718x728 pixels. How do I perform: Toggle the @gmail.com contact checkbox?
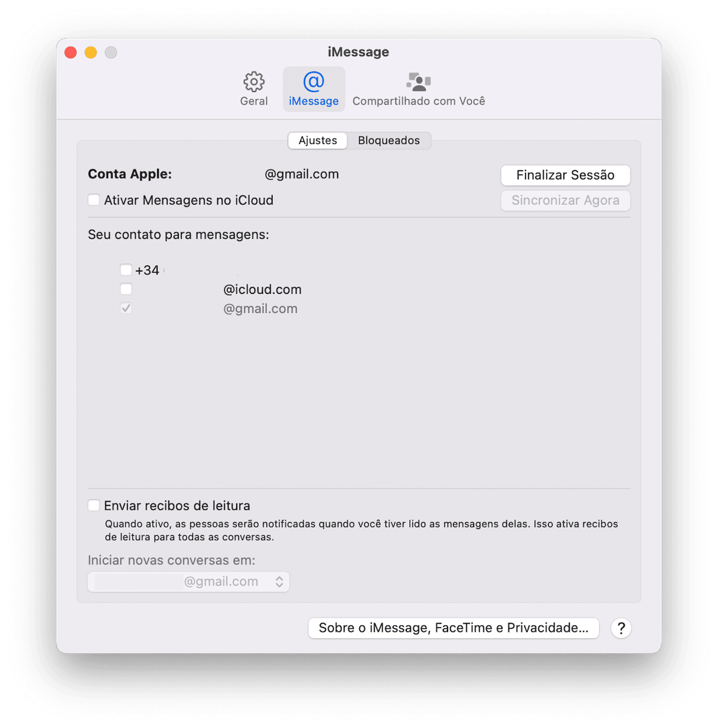click(126, 308)
